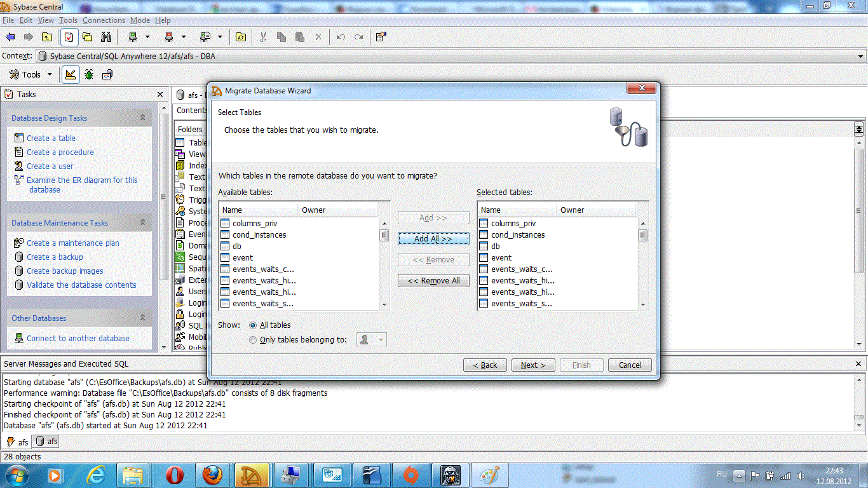
Task: Collapse the Other Databases section
Action: (x=142, y=318)
